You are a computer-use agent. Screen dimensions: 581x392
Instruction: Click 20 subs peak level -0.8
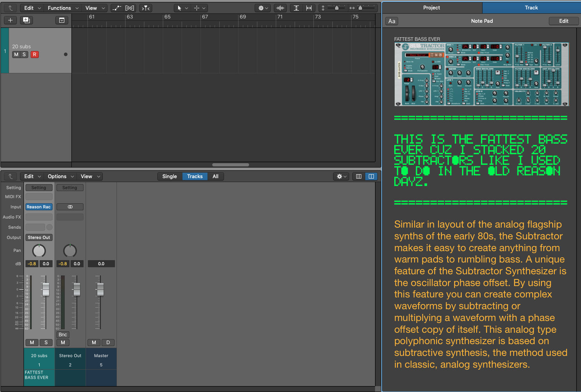point(32,264)
